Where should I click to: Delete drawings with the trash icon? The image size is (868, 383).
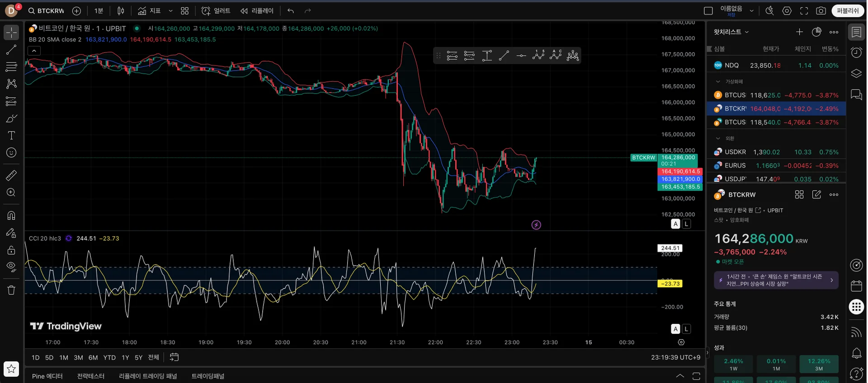pyautogui.click(x=11, y=290)
